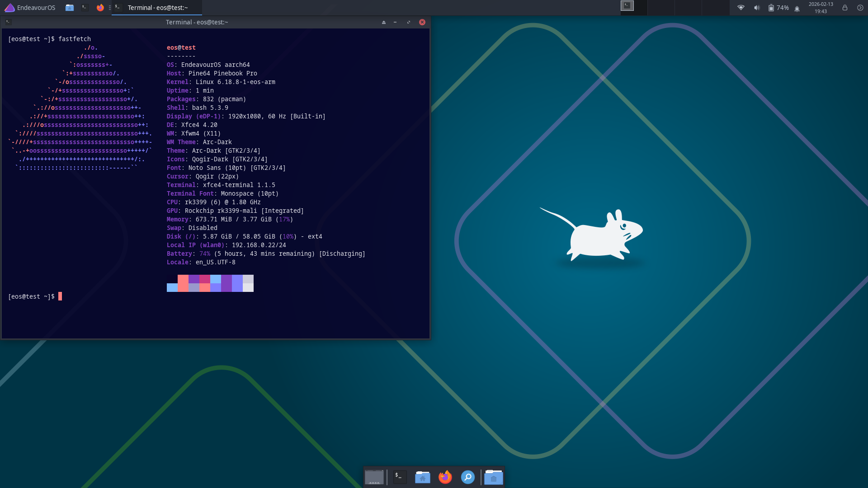Roll up terminal window via shade button
The width and height of the screenshot is (868, 488).
[x=383, y=22]
